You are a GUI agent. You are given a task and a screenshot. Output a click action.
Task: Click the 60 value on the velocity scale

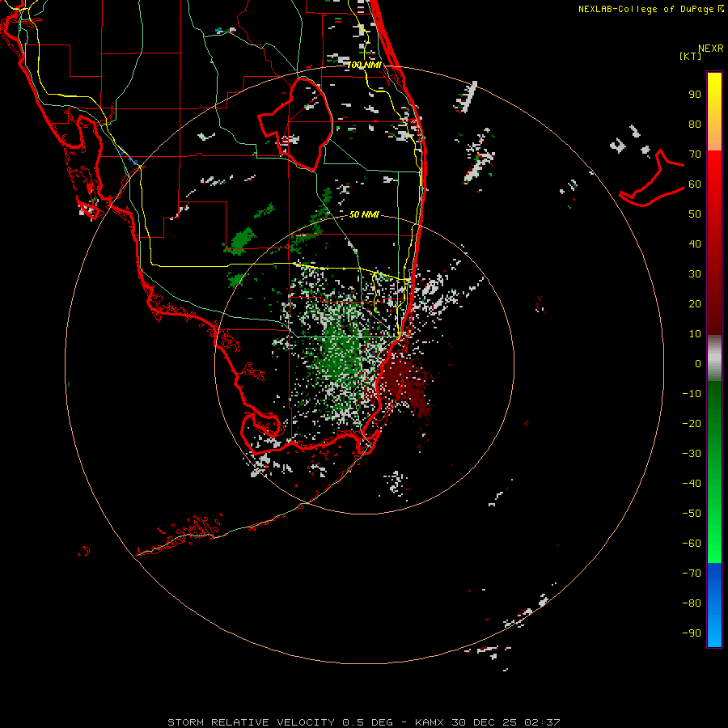coord(695,184)
